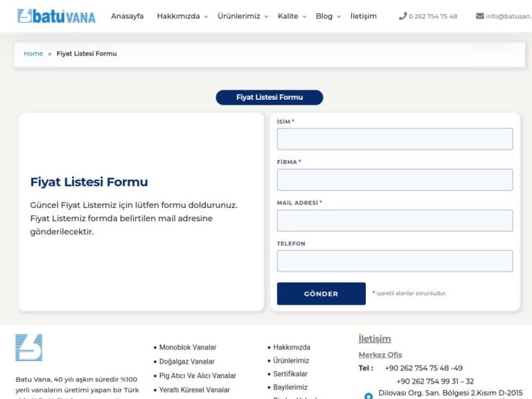Submit the form with Gönder button
Screen dimensions: 532x399
click(321, 294)
